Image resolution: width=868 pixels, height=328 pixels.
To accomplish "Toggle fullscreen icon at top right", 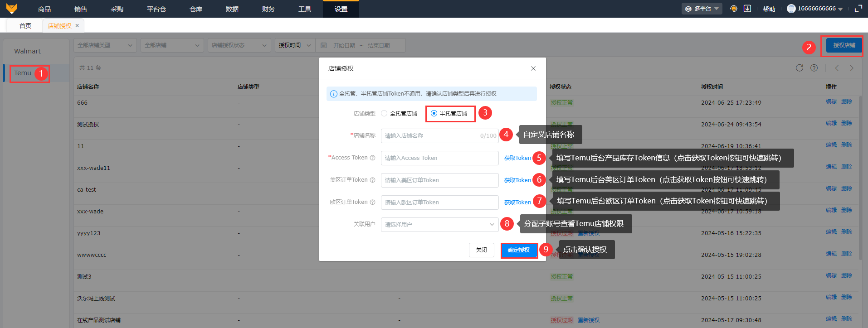I will pos(858,9).
